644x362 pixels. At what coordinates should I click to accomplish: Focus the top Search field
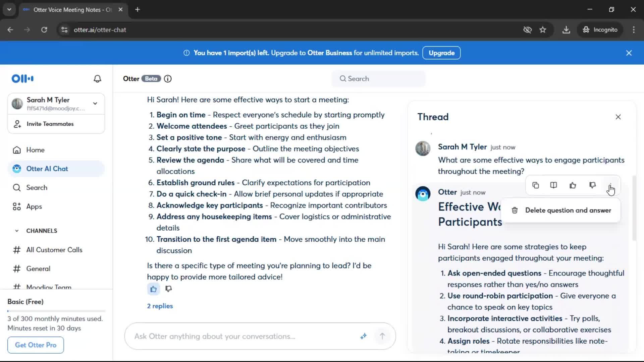pyautogui.click(x=378, y=79)
